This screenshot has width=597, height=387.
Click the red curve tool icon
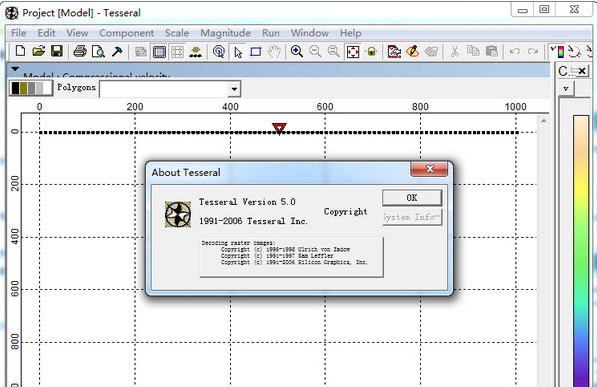[x=575, y=52]
